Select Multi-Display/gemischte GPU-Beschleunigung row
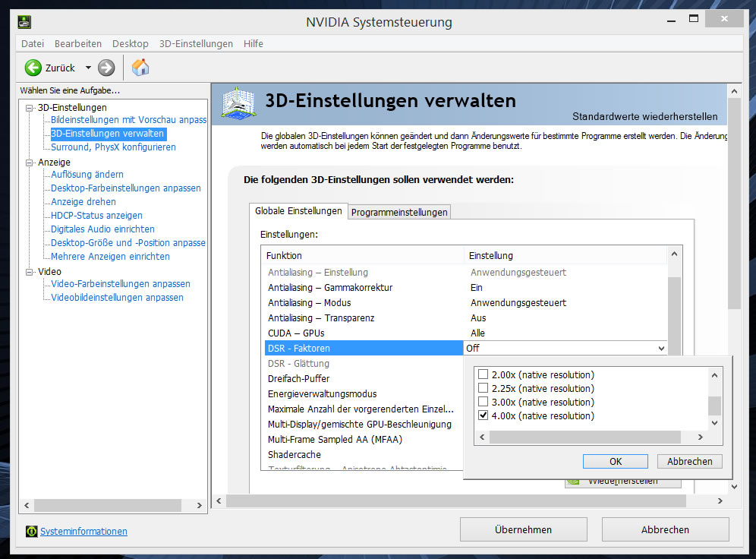 coord(364,425)
